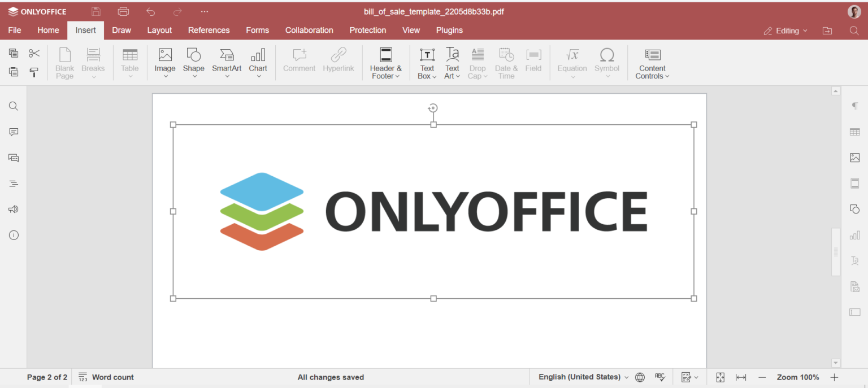868x388 pixels.
Task: Open the Navigation headings panel
Action: 13,183
